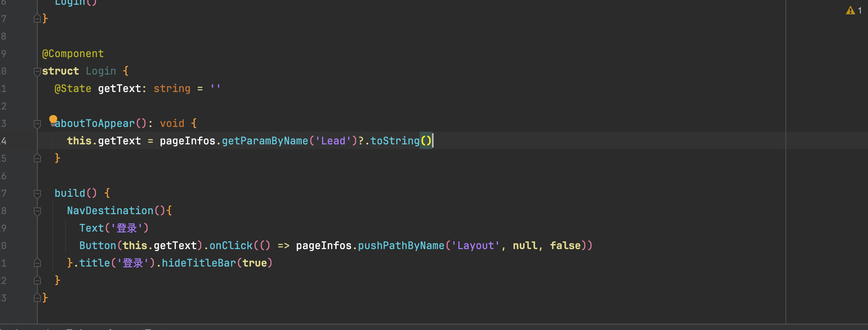
Task: Collapse the build() function block
Action: pyautogui.click(x=37, y=194)
